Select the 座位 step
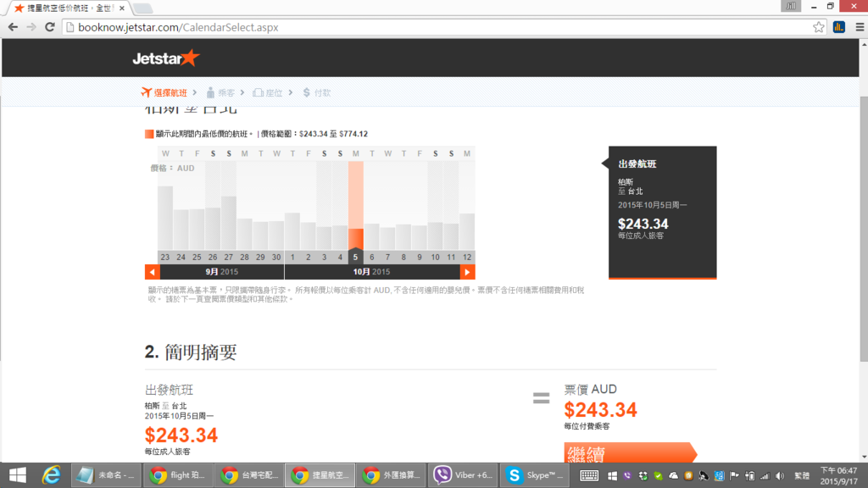868x488 pixels. click(267, 93)
